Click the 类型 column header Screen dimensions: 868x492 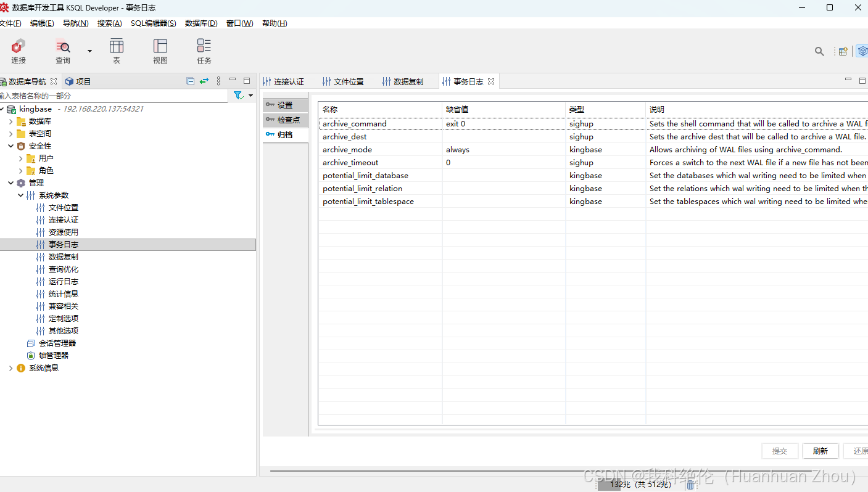[x=605, y=109]
